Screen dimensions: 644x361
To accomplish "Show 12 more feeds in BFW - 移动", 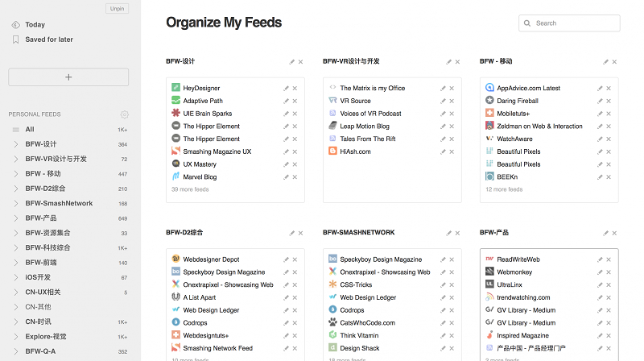I will pos(504,190).
